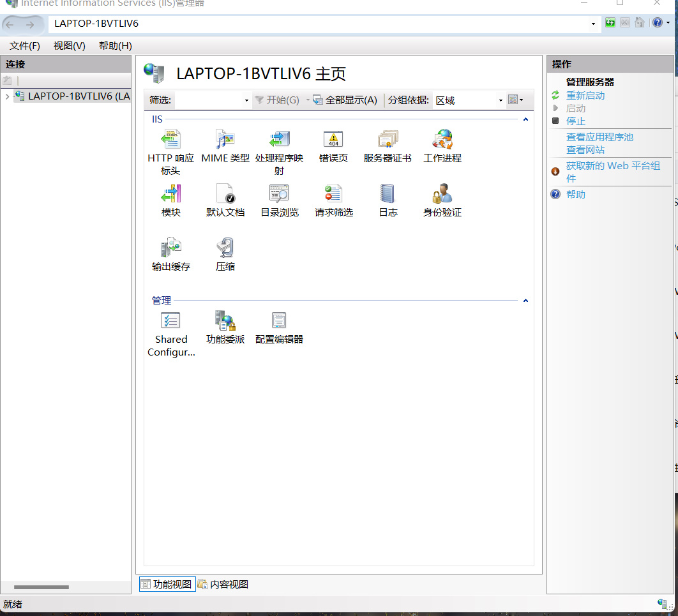Click 获取新的 Web 平台组件 link
This screenshot has width=678, height=616.
(x=613, y=172)
